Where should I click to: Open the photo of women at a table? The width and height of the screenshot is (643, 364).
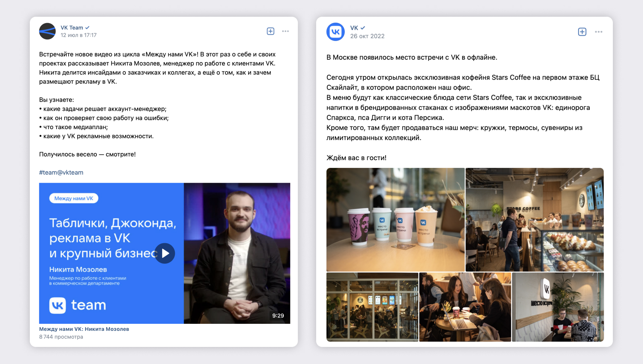[x=465, y=307]
